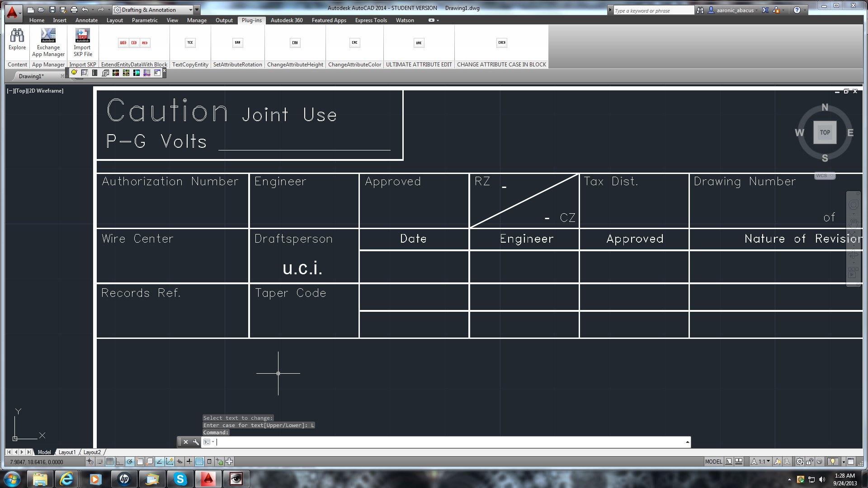The image size is (868, 488).
Task: Click the TOP face of the ViewCube
Action: coord(825,132)
